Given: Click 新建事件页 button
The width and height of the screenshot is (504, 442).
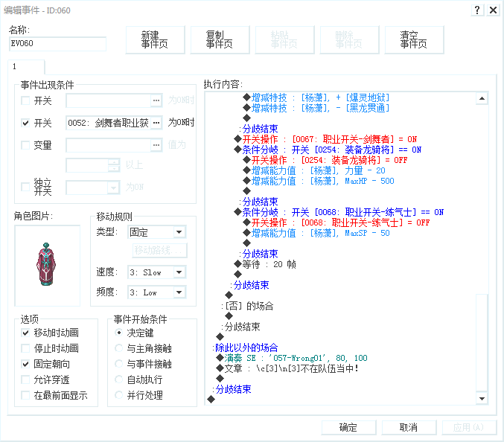Looking at the screenshot, I should click(x=155, y=40).
